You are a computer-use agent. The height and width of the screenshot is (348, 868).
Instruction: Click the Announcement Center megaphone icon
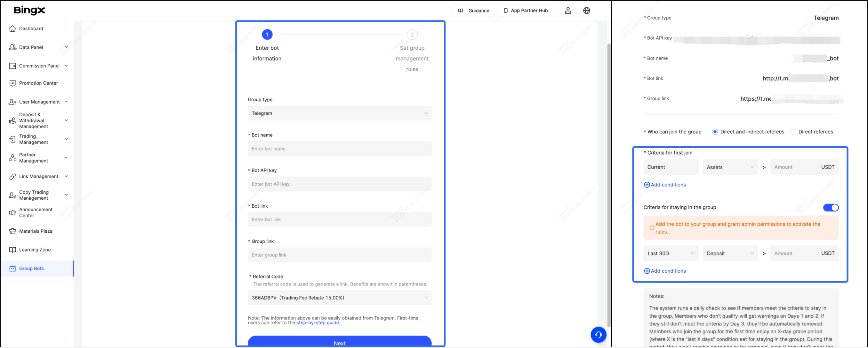[x=12, y=212]
